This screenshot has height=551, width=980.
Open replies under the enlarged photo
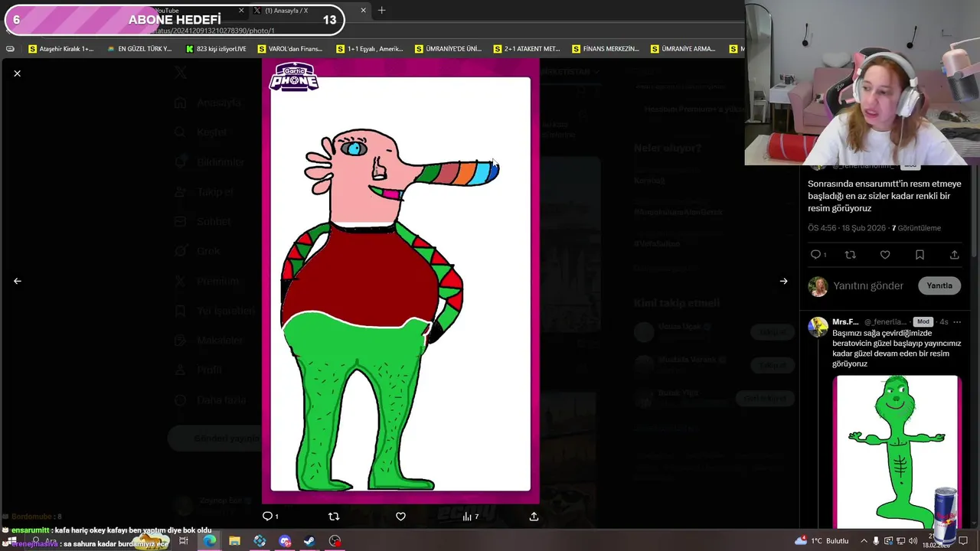[x=269, y=517]
